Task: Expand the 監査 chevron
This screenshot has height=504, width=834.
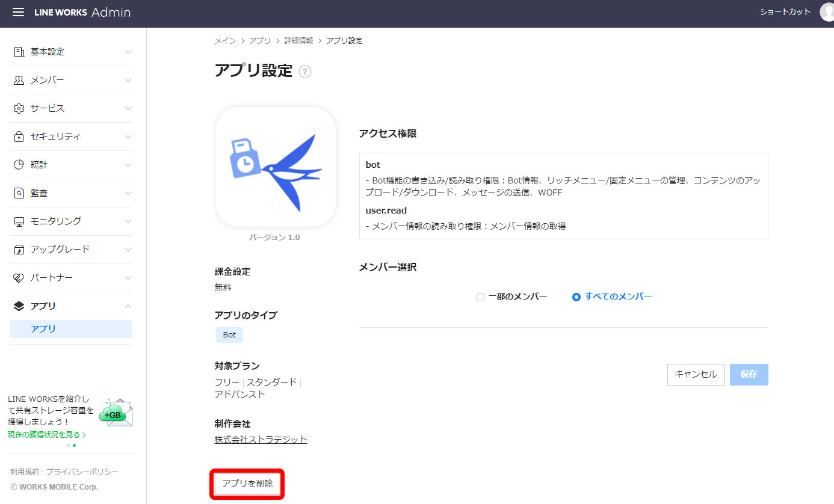Action: [x=128, y=193]
